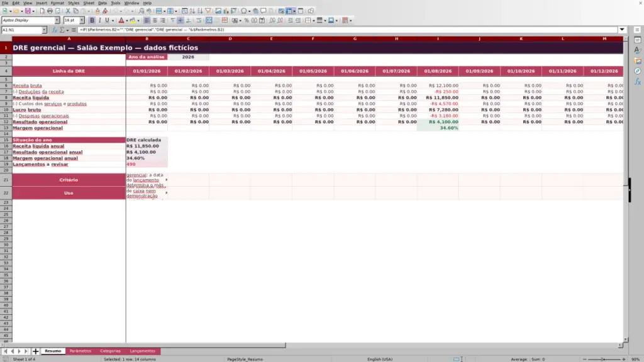This screenshot has height=362, width=644.
Task: Apply the red font color swatch
Action: click(121, 21)
